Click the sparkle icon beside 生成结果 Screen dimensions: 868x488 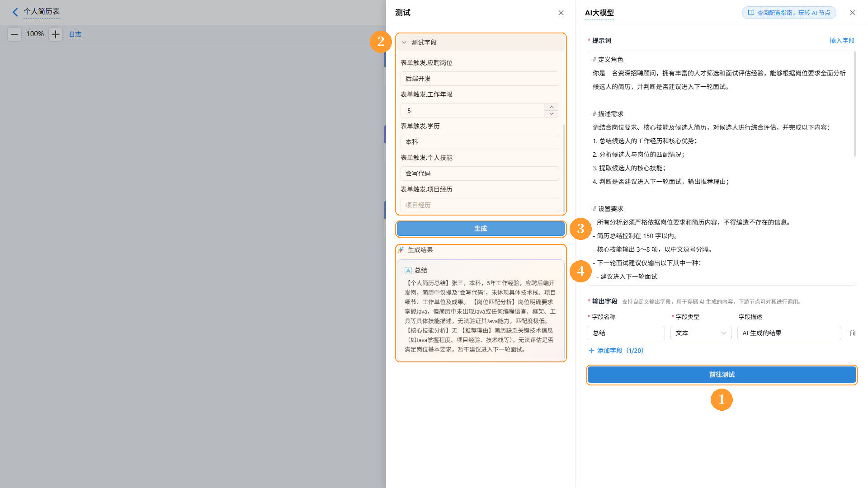pyautogui.click(x=401, y=250)
